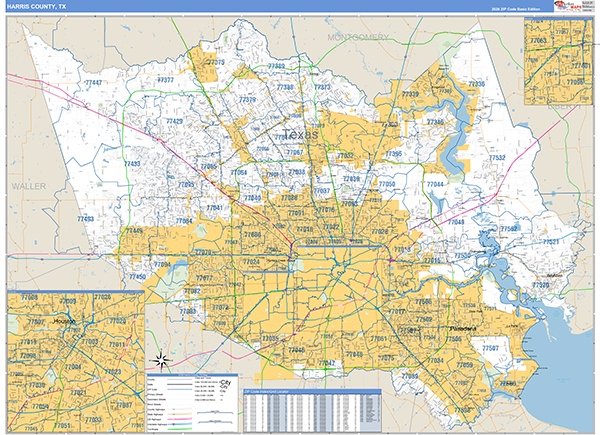Screen dimensions: 600x435
Task: Click ZIP code label 77044
Action: coord(435,184)
